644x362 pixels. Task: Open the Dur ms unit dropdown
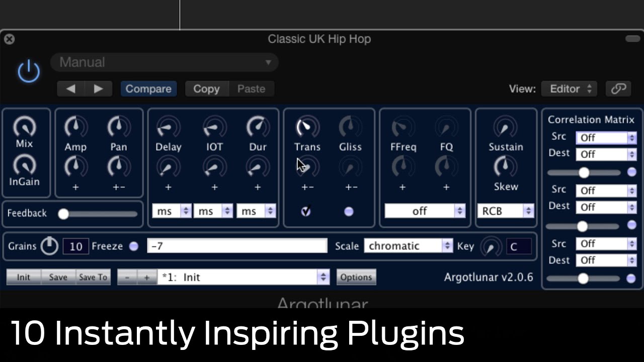point(256,211)
